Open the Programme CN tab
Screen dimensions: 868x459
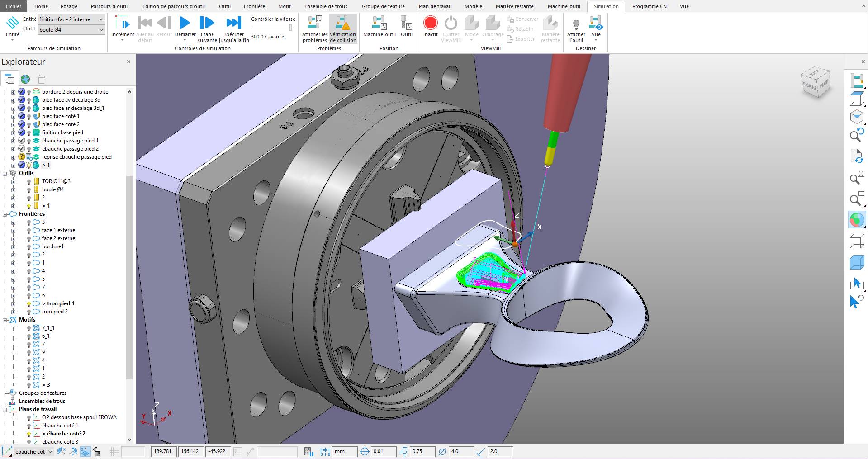pyautogui.click(x=649, y=6)
